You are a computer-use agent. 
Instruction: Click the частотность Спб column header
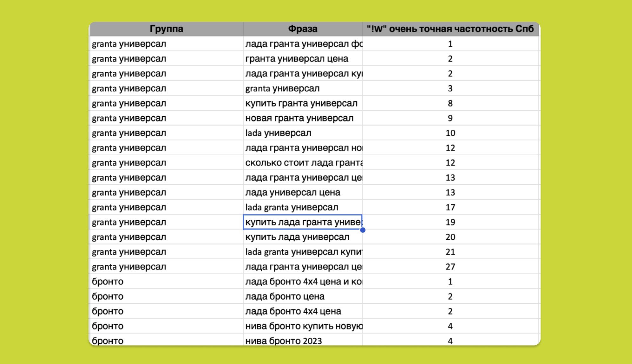click(450, 29)
